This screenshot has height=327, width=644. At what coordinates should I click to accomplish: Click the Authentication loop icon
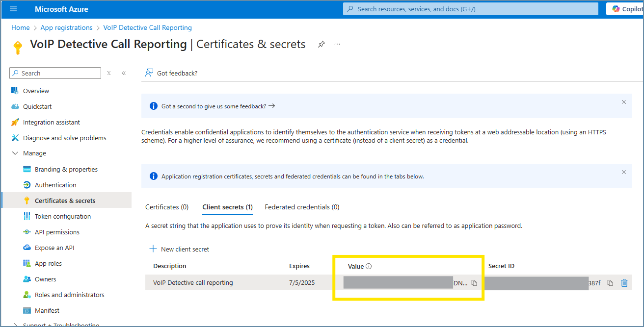pyautogui.click(x=27, y=185)
